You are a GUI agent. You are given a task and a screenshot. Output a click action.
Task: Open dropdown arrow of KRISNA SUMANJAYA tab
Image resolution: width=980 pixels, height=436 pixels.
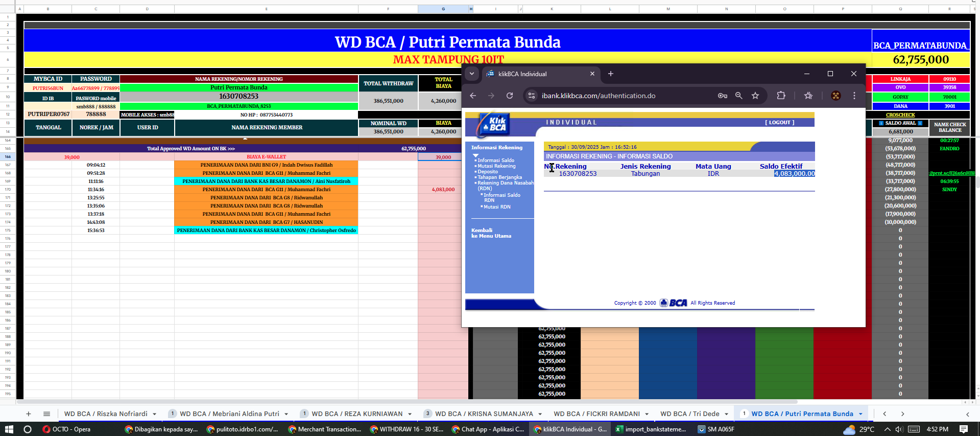pos(539,414)
